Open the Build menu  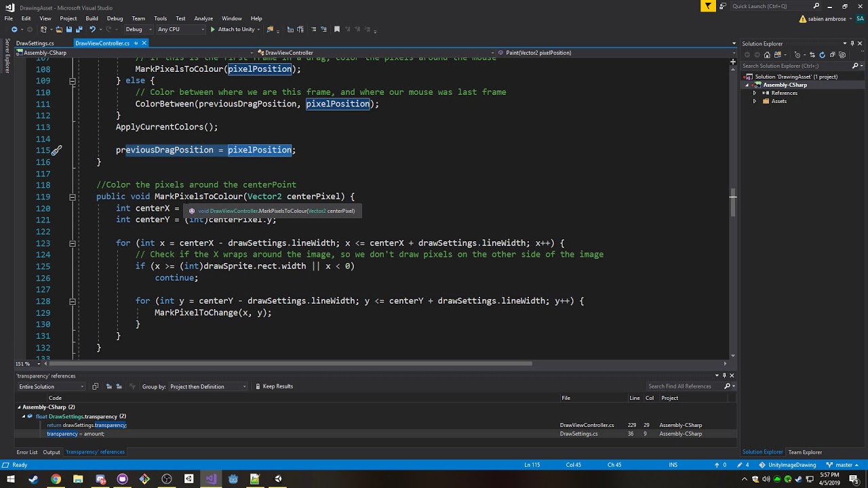pyautogui.click(x=92, y=18)
